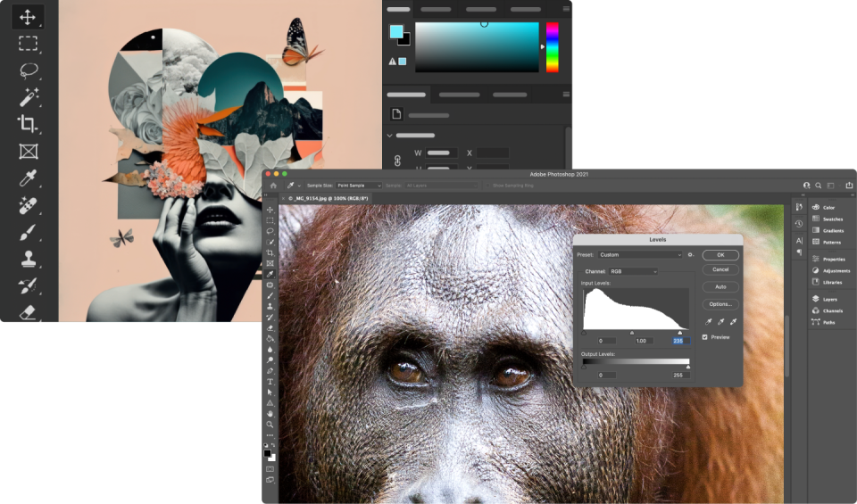Select the Crop tool in large toolbar
The width and height of the screenshot is (857, 504).
pyautogui.click(x=29, y=124)
